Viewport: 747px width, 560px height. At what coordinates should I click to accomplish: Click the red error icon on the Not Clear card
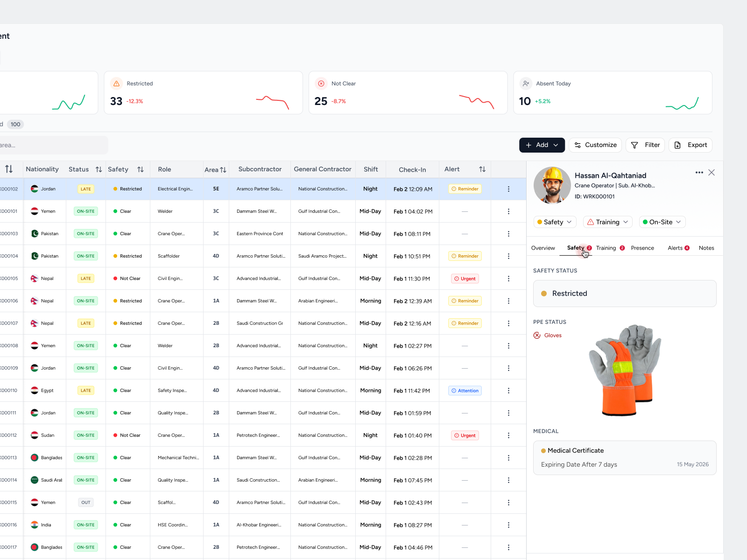[321, 84]
